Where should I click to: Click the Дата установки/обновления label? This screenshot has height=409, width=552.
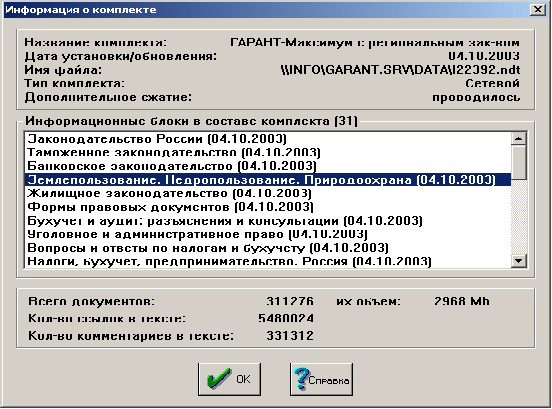click(x=121, y=56)
